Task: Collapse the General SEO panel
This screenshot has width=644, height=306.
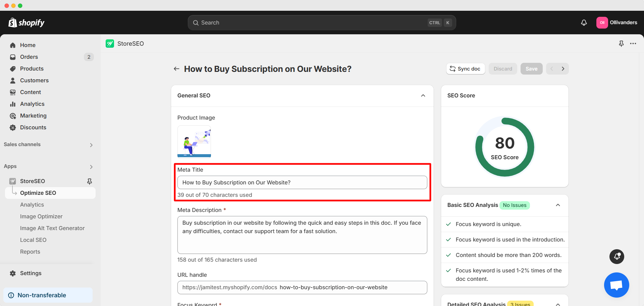Action: coord(423,96)
